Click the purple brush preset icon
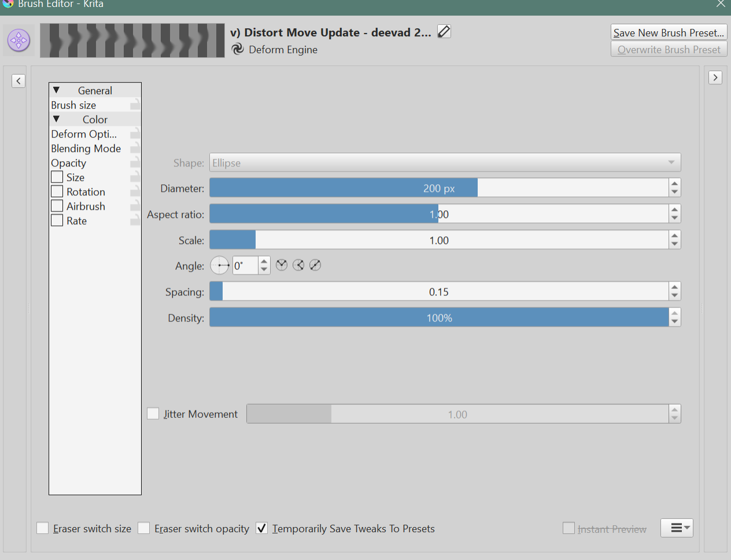 pos(19,40)
